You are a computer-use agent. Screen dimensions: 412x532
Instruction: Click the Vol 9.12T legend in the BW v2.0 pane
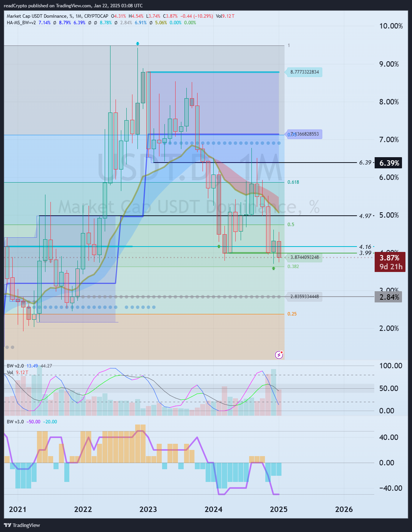tap(18, 373)
